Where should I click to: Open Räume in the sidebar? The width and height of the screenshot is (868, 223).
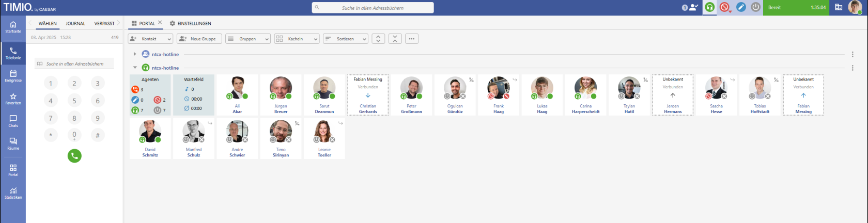tap(13, 144)
